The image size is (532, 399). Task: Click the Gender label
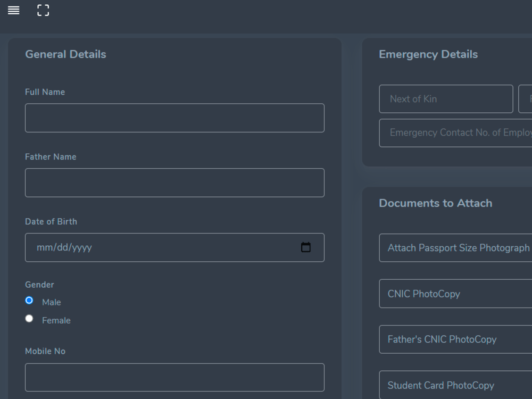(x=39, y=285)
